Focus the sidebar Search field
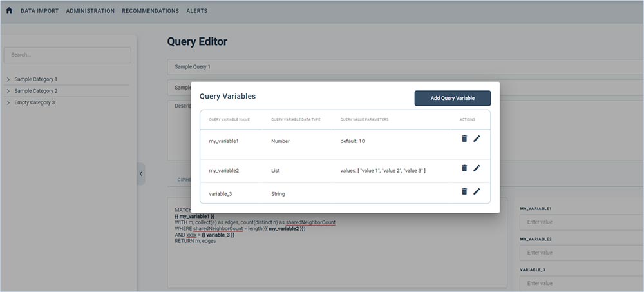 click(68, 55)
